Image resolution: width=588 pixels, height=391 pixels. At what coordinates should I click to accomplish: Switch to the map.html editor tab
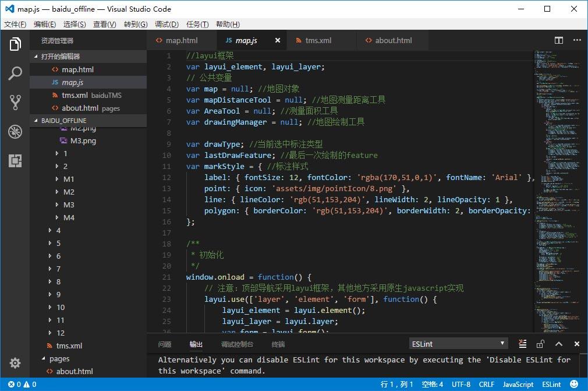tap(182, 40)
